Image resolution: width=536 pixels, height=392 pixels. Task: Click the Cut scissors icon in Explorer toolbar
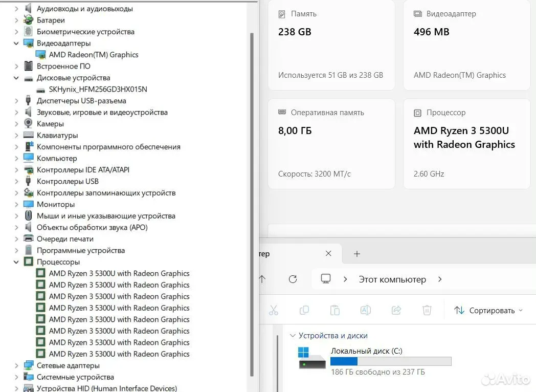point(274,310)
